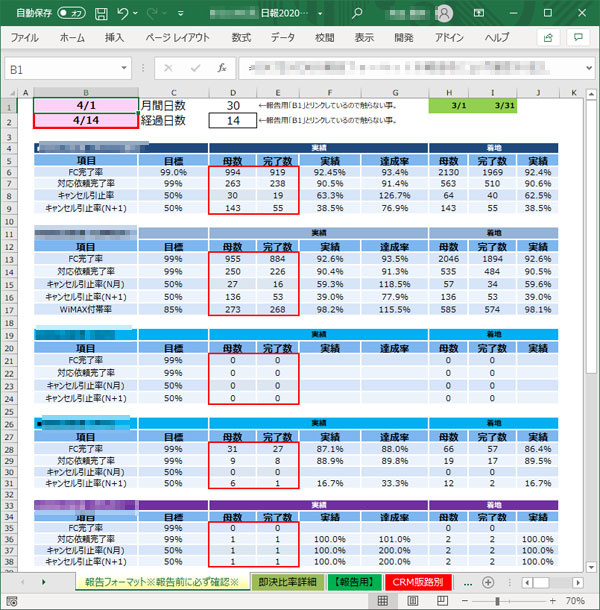This screenshot has height=610, width=600.
Task: Select the pink cell showing 4/14
Action: (85, 120)
